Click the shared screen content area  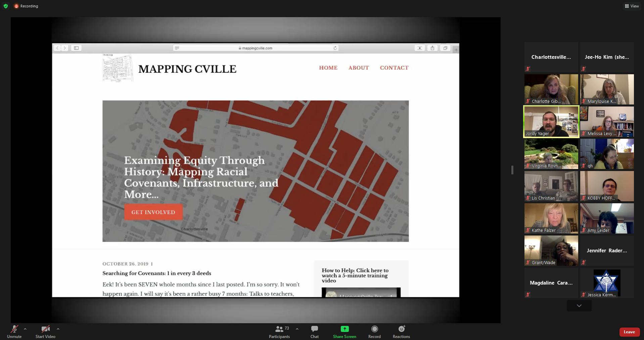(x=255, y=170)
